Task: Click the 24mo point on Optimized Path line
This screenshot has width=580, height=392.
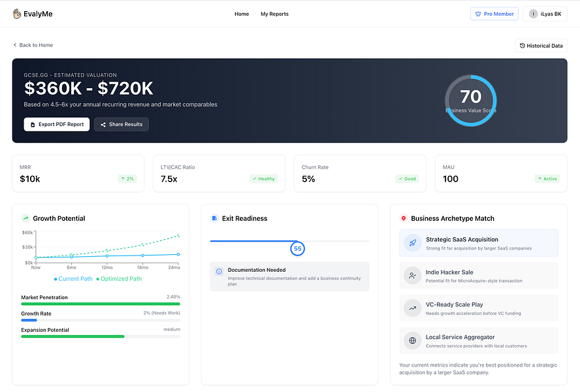Action: (x=178, y=235)
